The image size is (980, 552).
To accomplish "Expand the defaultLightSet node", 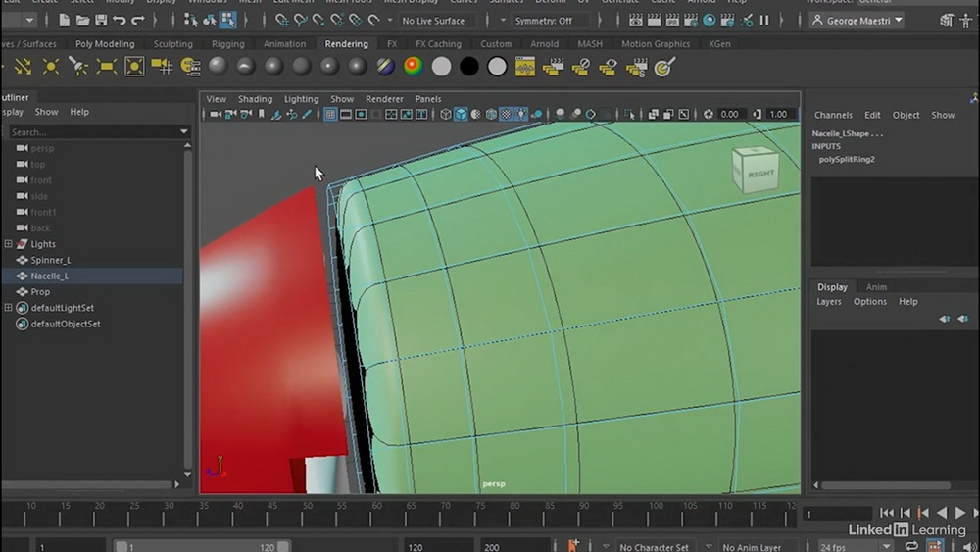I will pyautogui.click(x=8, y=308).
